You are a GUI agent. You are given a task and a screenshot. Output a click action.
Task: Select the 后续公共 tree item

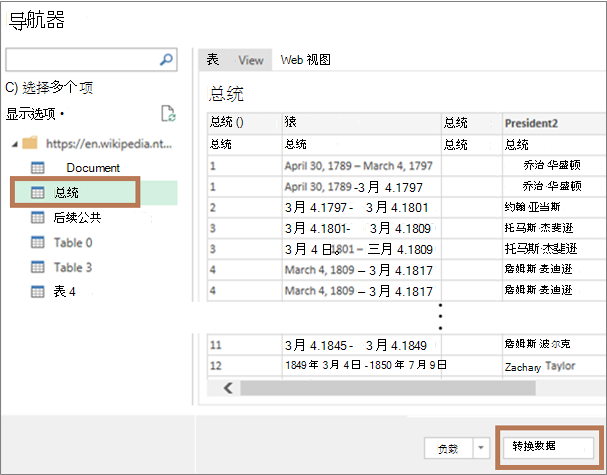pos(77,218)
